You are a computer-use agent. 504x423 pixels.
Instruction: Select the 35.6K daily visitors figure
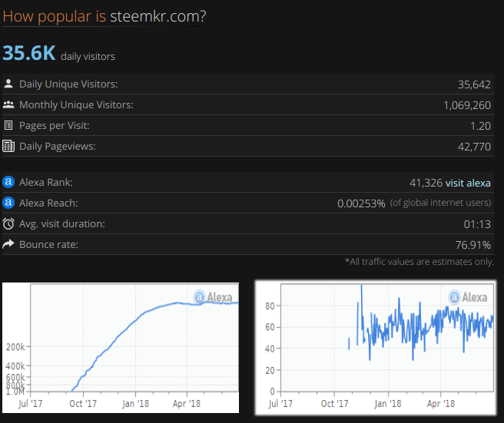tap(29, 53)
